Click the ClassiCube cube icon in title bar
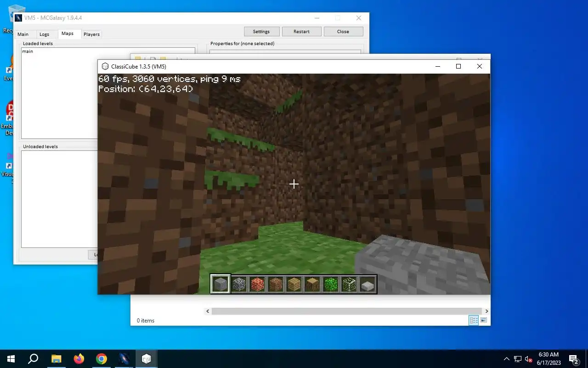Viewport: 588px width, 368px height. pyautogui.click(x=105, y=66)
